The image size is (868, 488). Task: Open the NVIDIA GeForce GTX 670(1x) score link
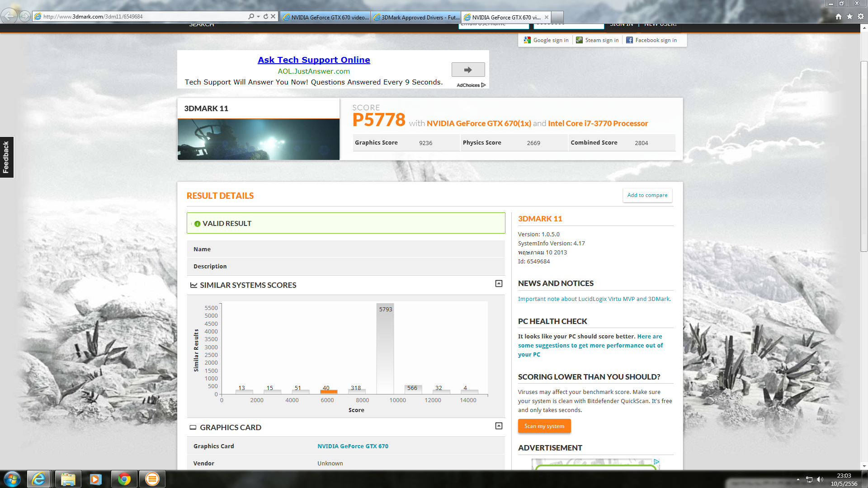click(x=479, y=123)
